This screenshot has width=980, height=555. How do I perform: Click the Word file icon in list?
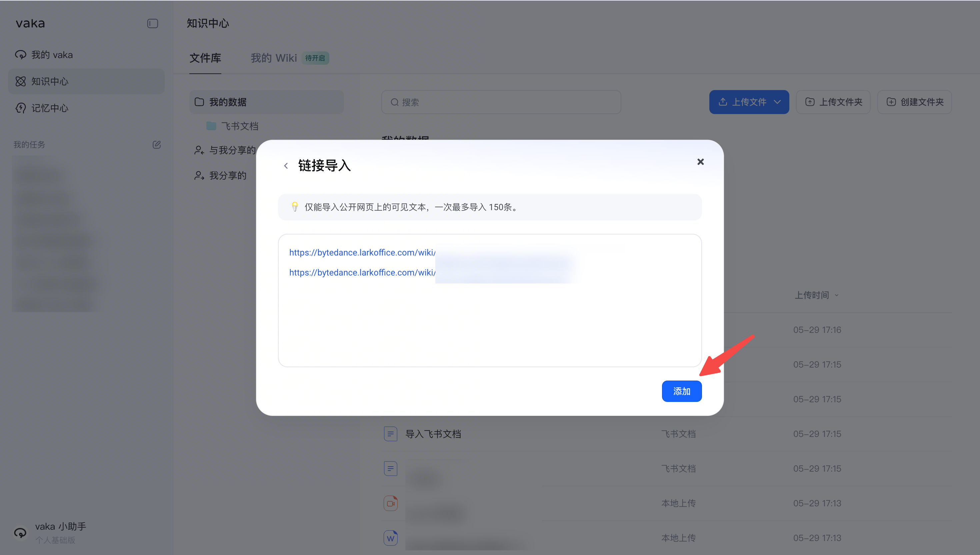[390, 538]
